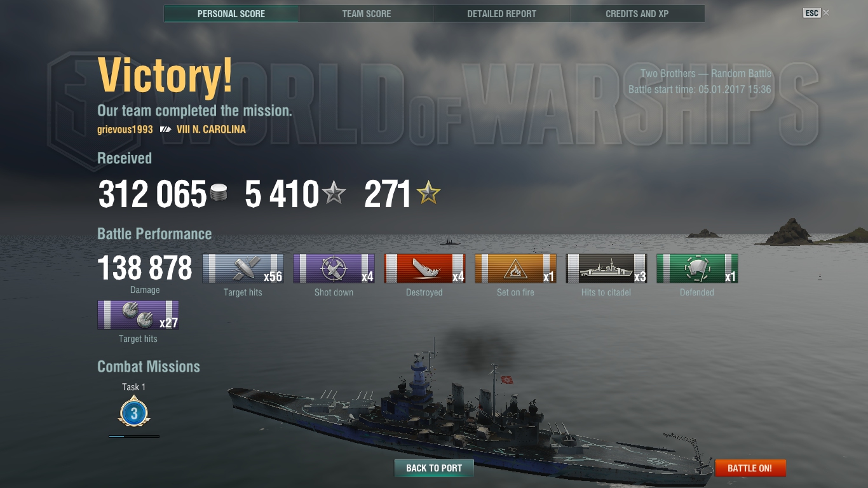Screen dimensions: 868x488
Task: Click the gold free XP star icon
Action: point(428,193)
